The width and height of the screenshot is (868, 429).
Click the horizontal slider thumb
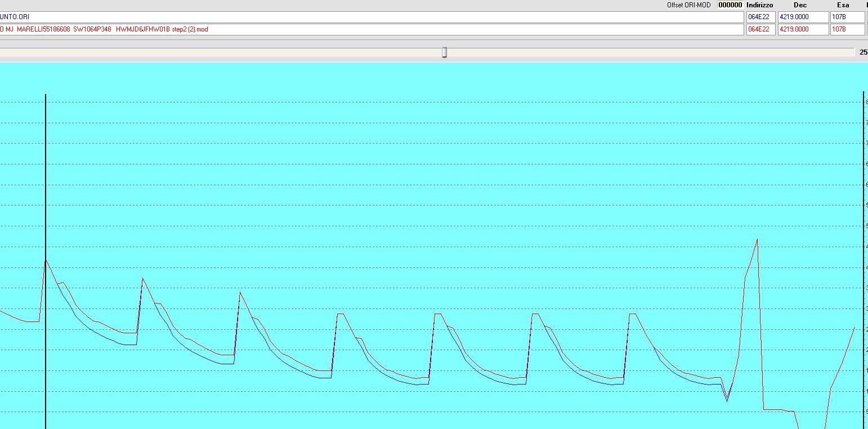pos(444,52)
